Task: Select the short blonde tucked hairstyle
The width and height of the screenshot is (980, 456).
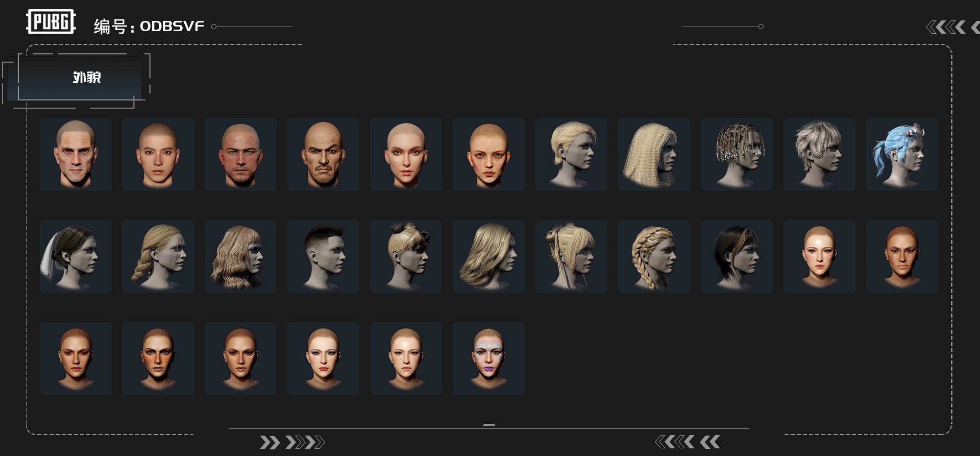Action: (572, 154)
